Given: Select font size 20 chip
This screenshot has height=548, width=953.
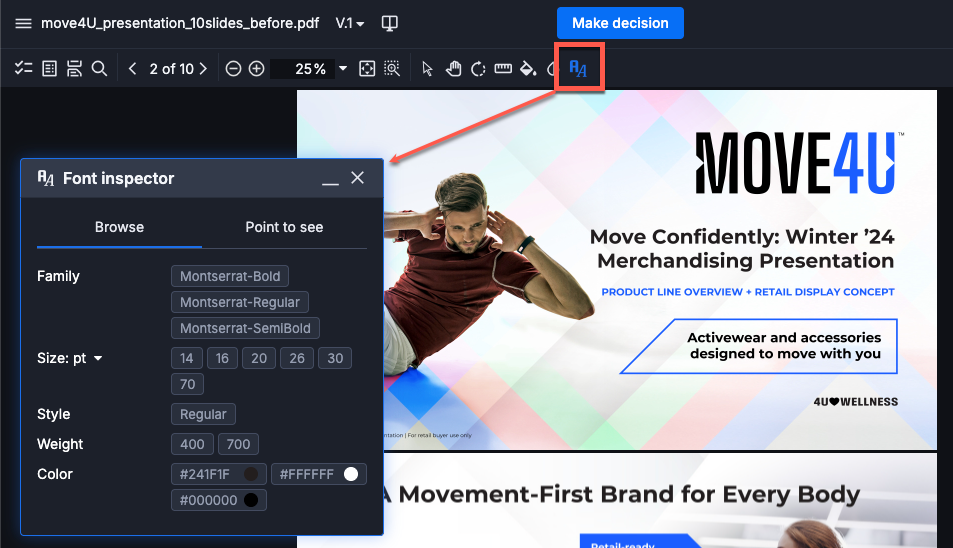Looking at the screenshot, I should (259, 358).
